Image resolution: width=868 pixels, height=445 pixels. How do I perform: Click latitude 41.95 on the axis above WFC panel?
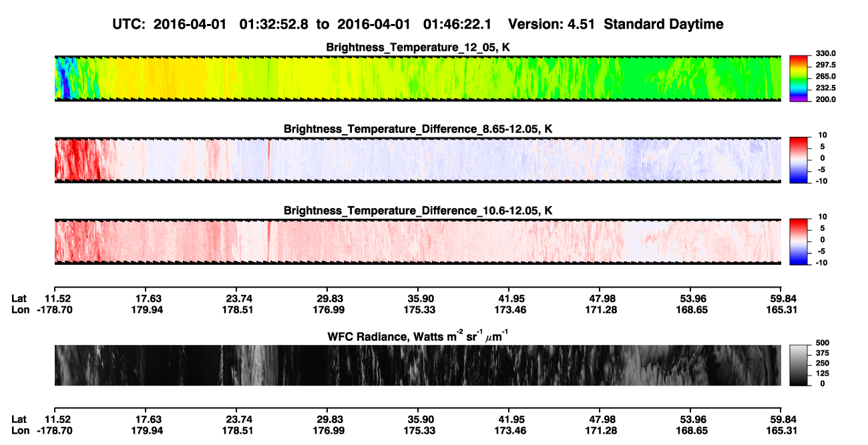click(509, 298)
